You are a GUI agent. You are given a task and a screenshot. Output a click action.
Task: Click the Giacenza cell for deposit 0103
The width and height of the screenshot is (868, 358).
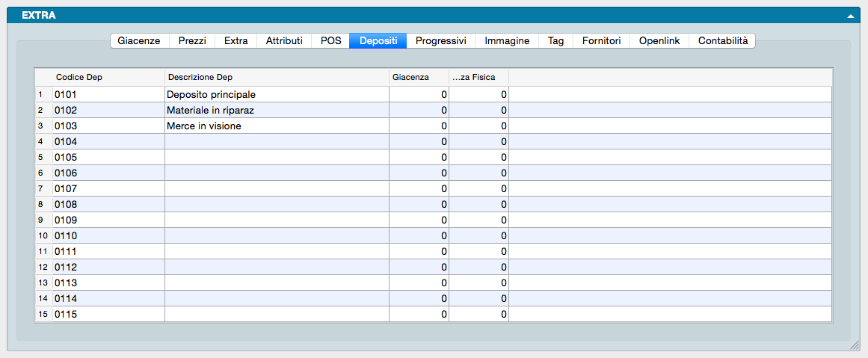419,126
